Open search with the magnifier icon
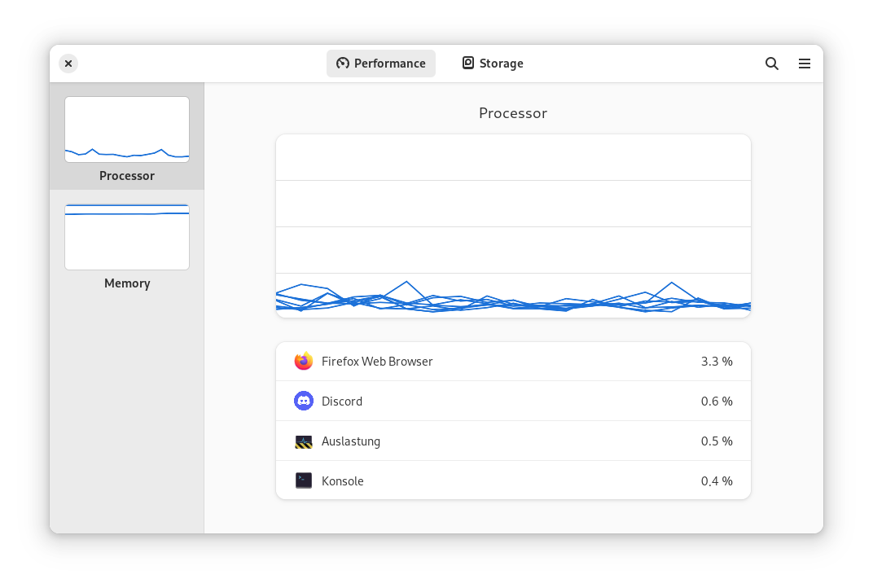The height and width of the screenshot is (588, 873). (x=772, y=64)
